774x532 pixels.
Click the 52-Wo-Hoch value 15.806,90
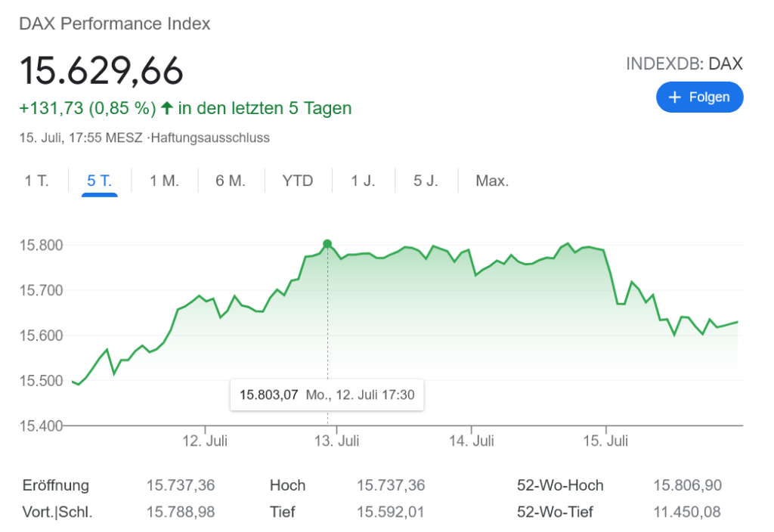tap(687, 486)
